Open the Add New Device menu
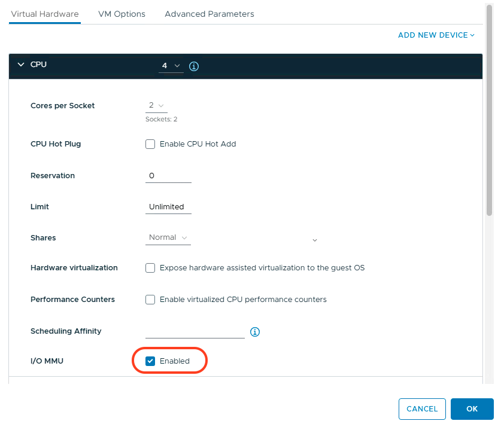 (x=436, y=35)
